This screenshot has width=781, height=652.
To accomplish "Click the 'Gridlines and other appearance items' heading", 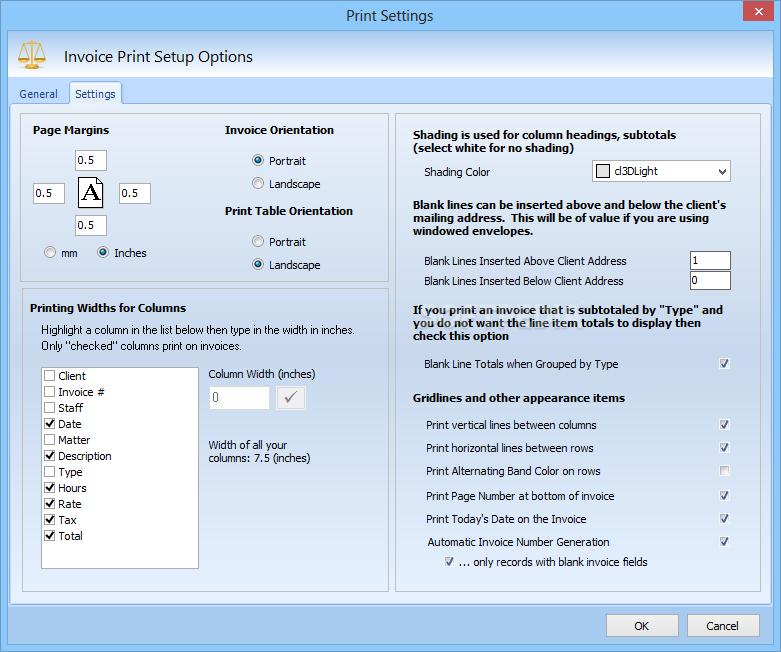I will [519, 398].
